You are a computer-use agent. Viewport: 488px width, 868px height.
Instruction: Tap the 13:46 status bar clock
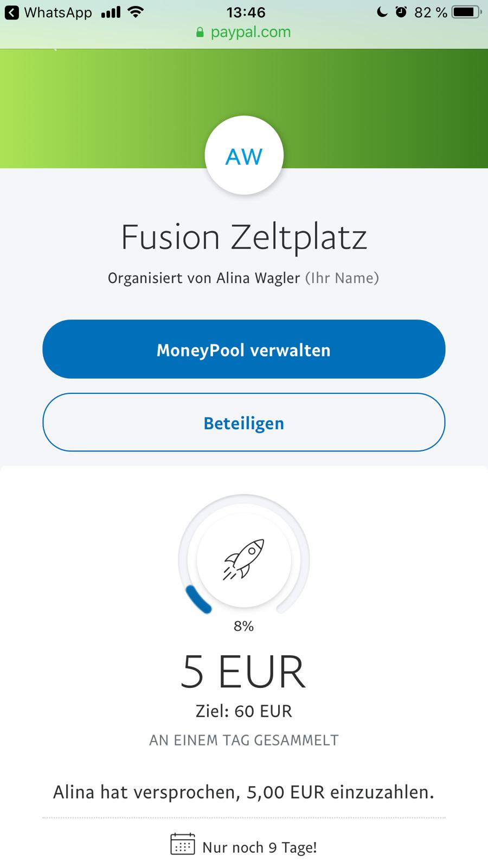(246, 12)
